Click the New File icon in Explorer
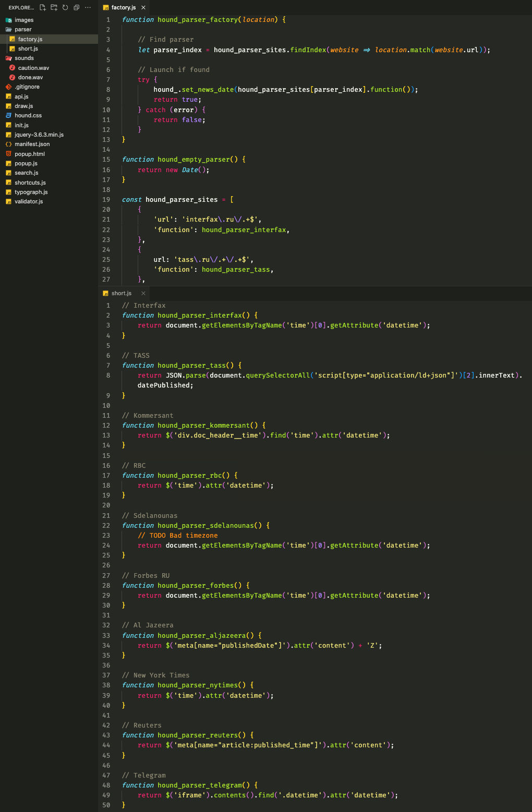Screen dimensions: 532x812 click(43, 7)
